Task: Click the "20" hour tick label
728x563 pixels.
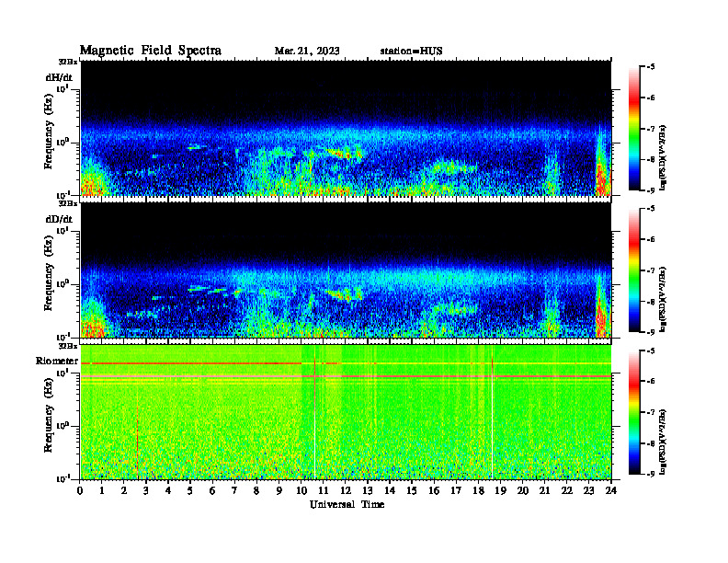Action: (523, 490)
